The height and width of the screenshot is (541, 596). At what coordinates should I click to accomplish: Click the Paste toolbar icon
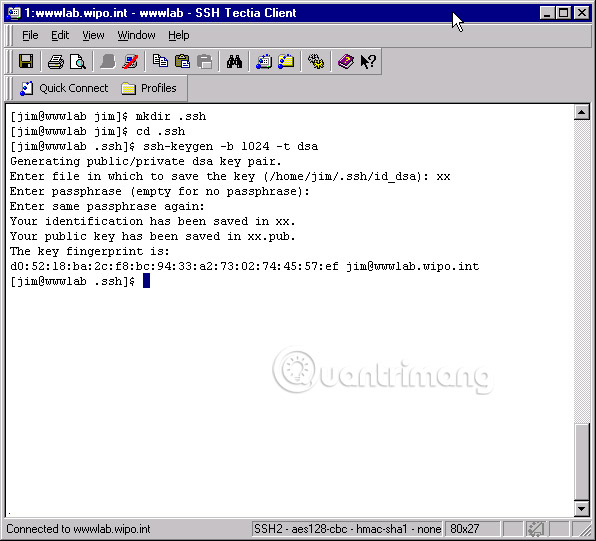click(x=182, y=61)
